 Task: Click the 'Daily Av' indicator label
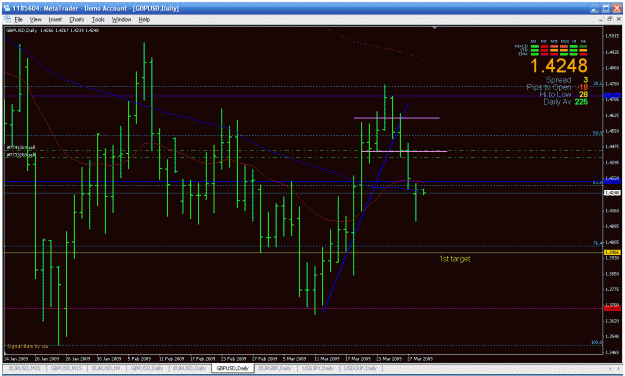[x=557, y=102]
